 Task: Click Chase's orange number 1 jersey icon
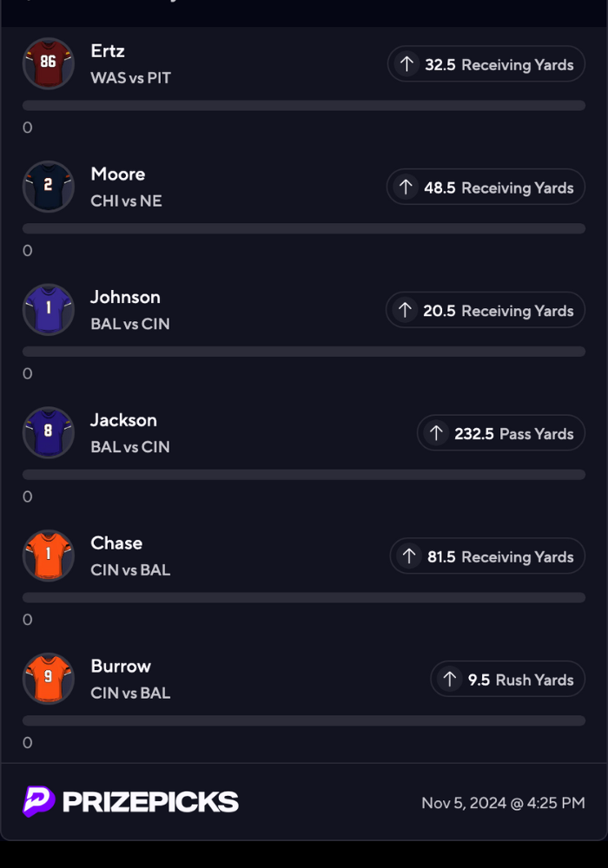[49, 556]
